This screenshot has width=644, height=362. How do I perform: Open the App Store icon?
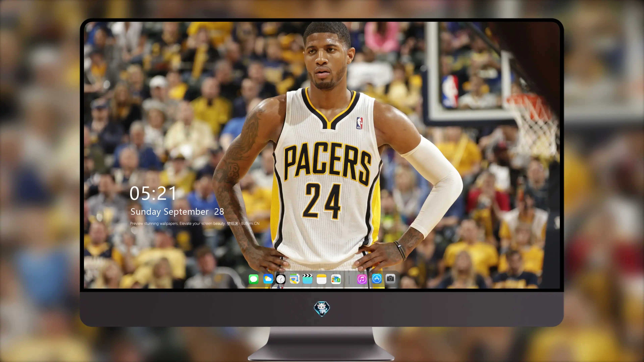click(x=377, y=279)
